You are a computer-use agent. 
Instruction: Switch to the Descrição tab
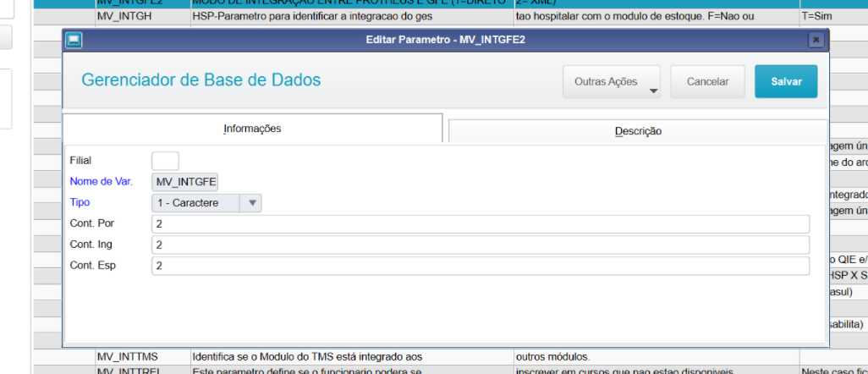click(x=638, y=131)
